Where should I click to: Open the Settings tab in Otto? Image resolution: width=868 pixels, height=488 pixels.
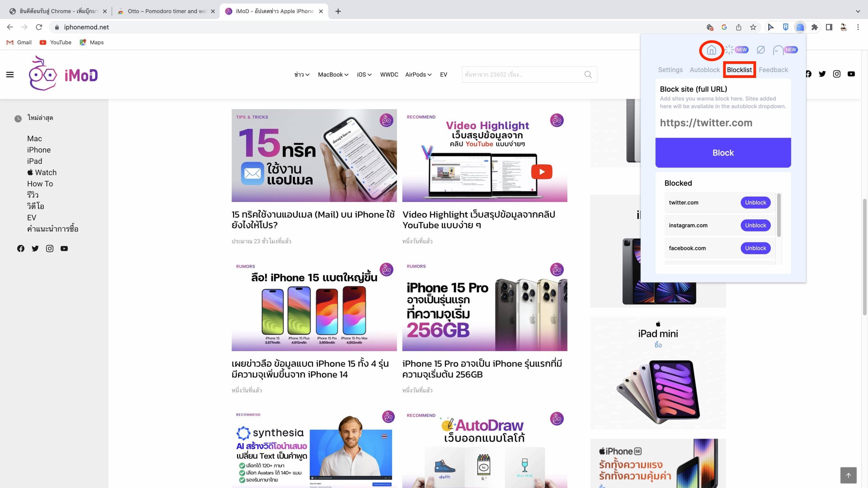(670, 70)
